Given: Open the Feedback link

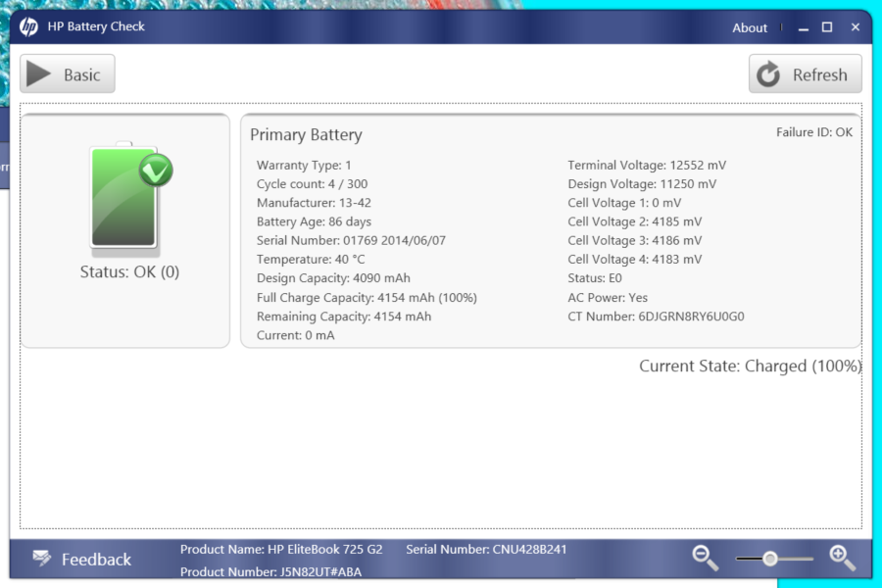Looking at the screenshot, I should click(x=96, y=560).
